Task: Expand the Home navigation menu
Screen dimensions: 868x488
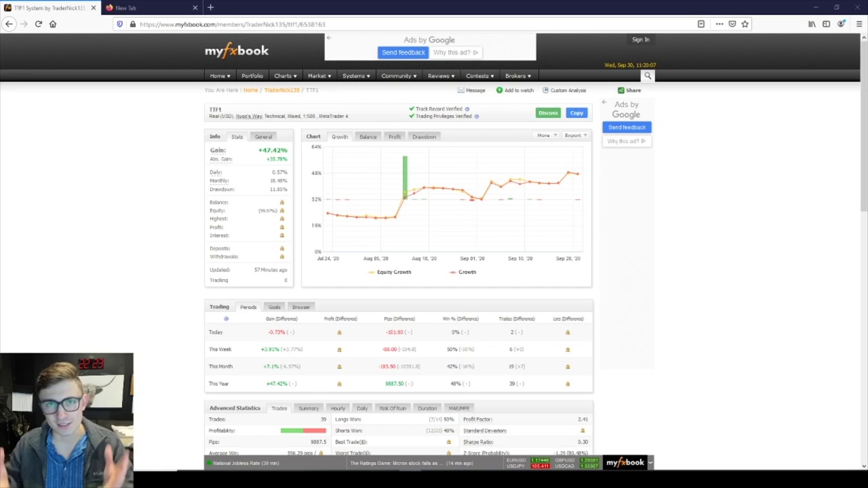Action: point(220,76)
